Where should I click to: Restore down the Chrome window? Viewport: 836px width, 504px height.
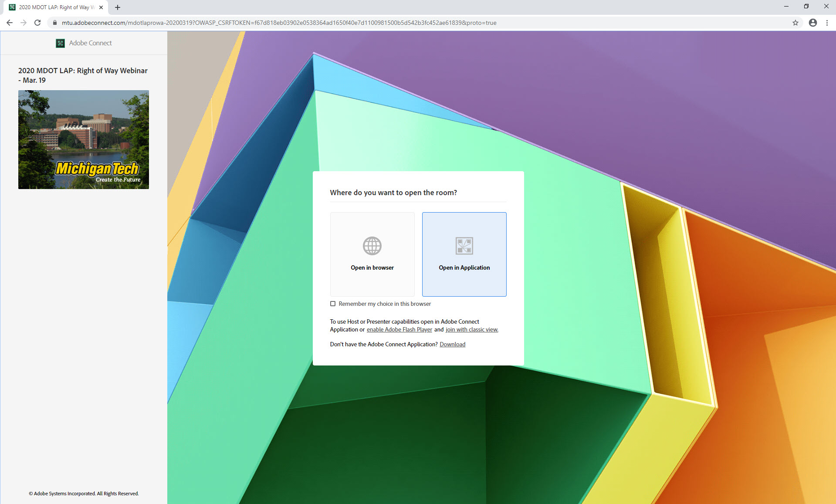(806, 6)
